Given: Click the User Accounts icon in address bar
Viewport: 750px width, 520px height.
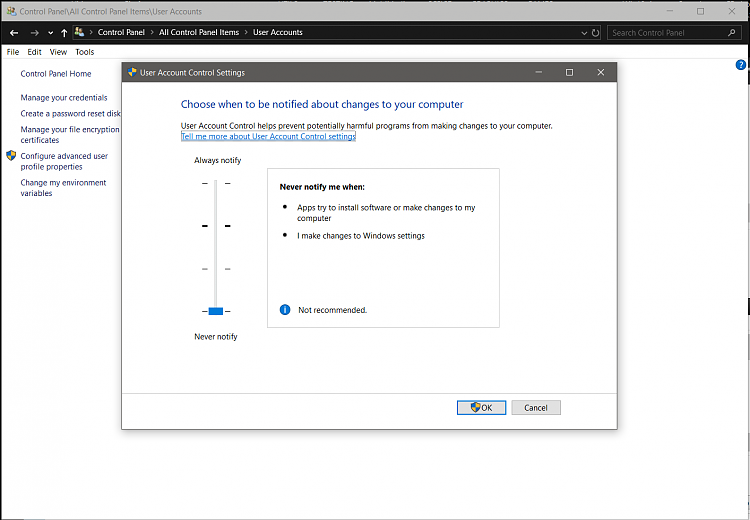Looking at the screenshot, I should tap(79, 32).
